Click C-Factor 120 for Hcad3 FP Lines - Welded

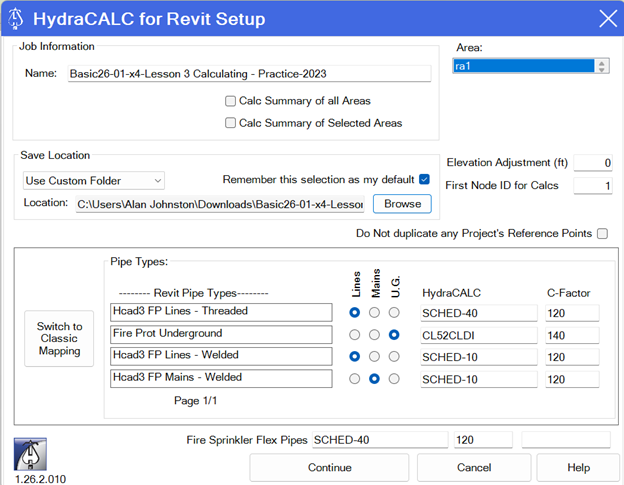tap(572, 357)
